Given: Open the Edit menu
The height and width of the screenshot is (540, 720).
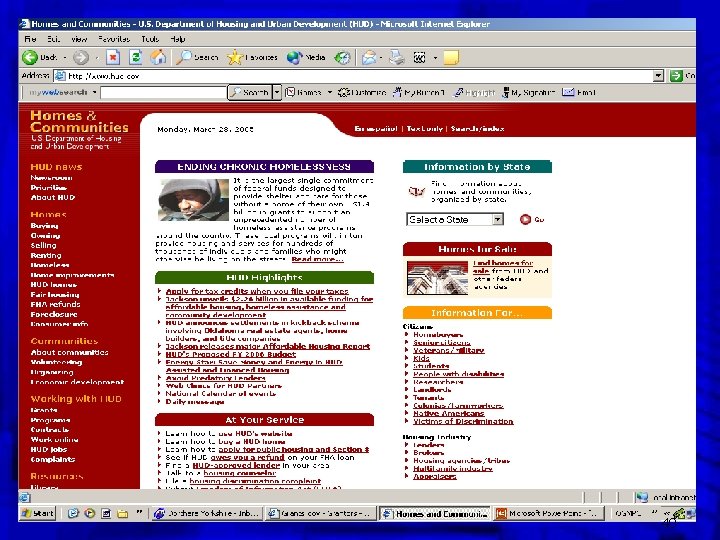Looking at the screenshot, I should point(53,39).
